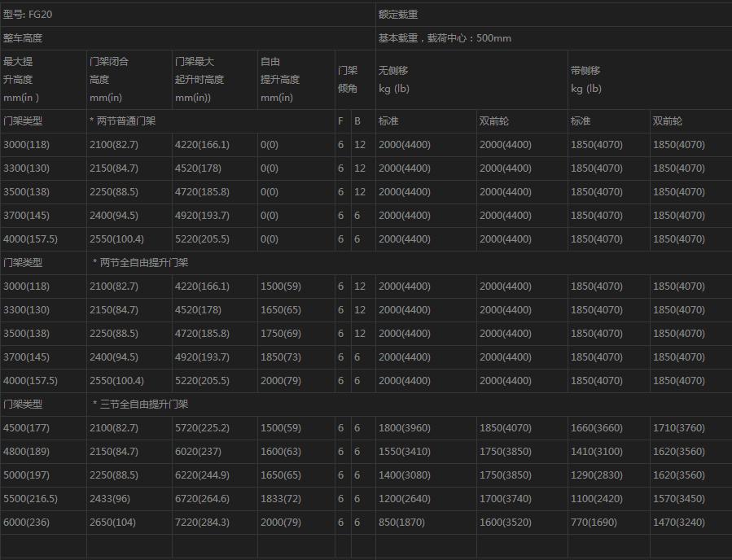Click the 7220(284.3) mast height cell
Viewport: 732px width, 560px height.
[x=202, y=523]
